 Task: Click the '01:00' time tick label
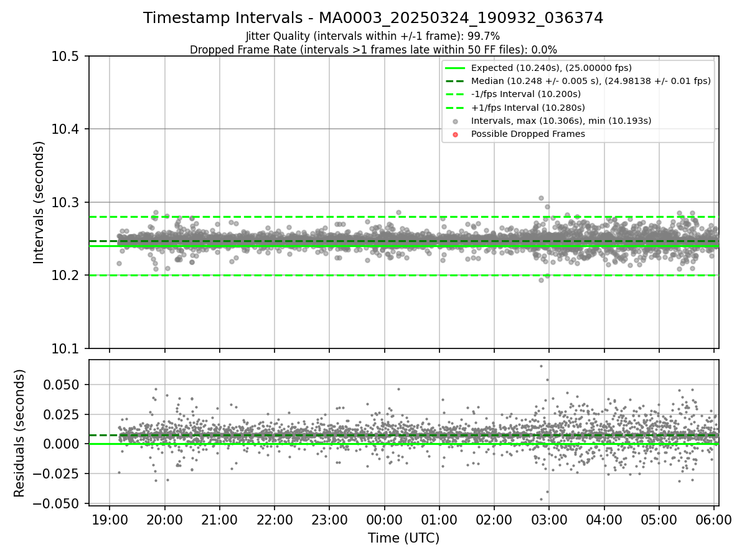point(439,520)
